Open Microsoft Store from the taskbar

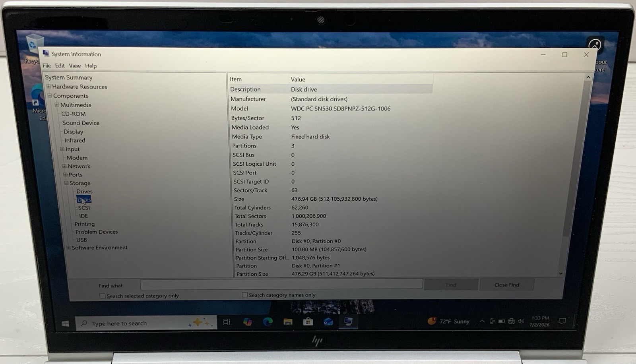tap(308, 321)
